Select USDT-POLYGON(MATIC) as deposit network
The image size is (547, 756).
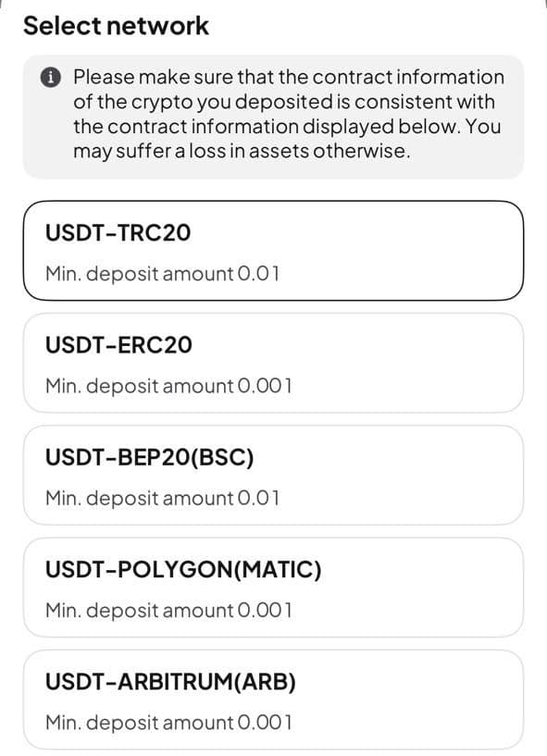(x=273, y=588)
